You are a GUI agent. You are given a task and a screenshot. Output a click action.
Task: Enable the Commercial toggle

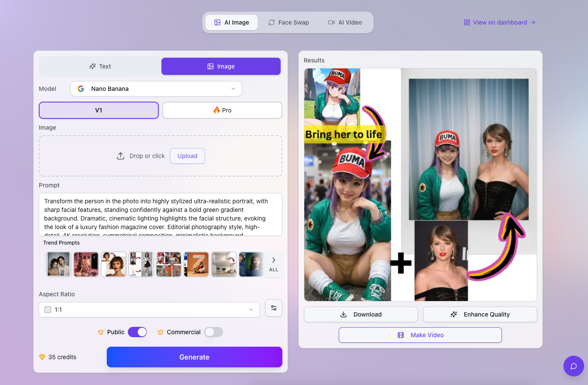(214, 332)
